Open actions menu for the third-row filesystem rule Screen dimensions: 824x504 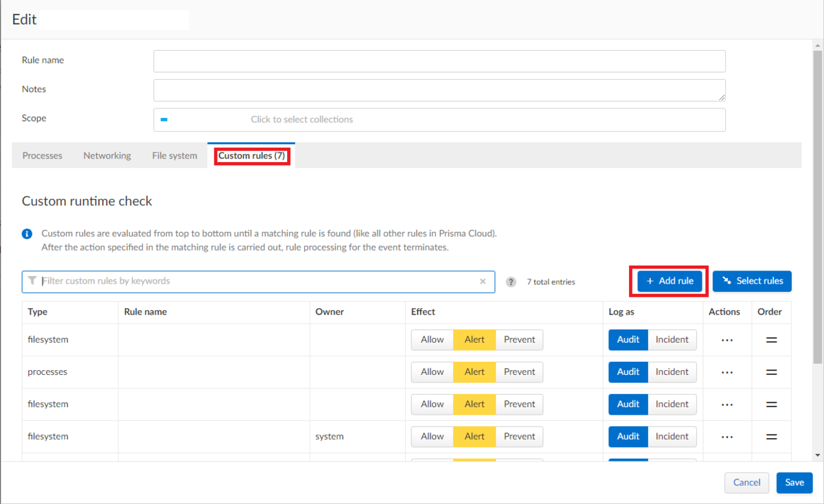coord(727,404)
